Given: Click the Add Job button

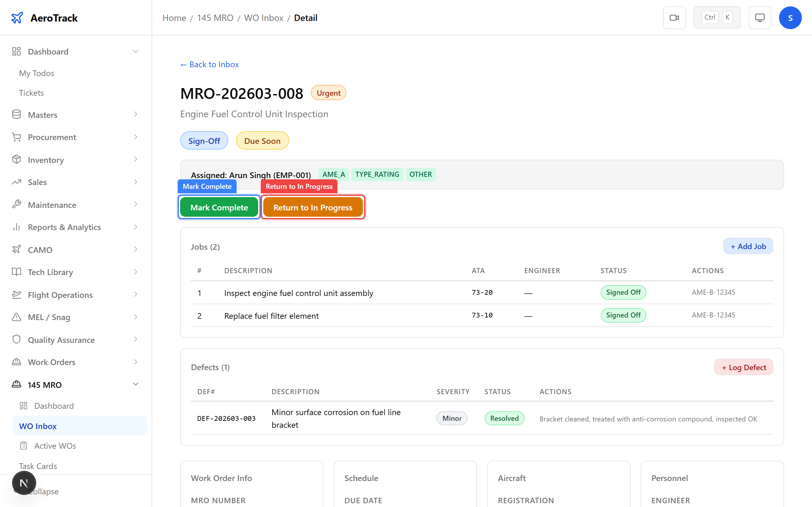Looking at the screenshot, I should [748, 247].
